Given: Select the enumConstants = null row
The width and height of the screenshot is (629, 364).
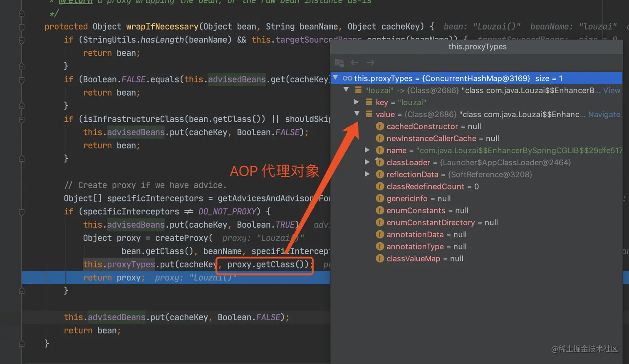Looking at the screenshot, I should [476, 211].
